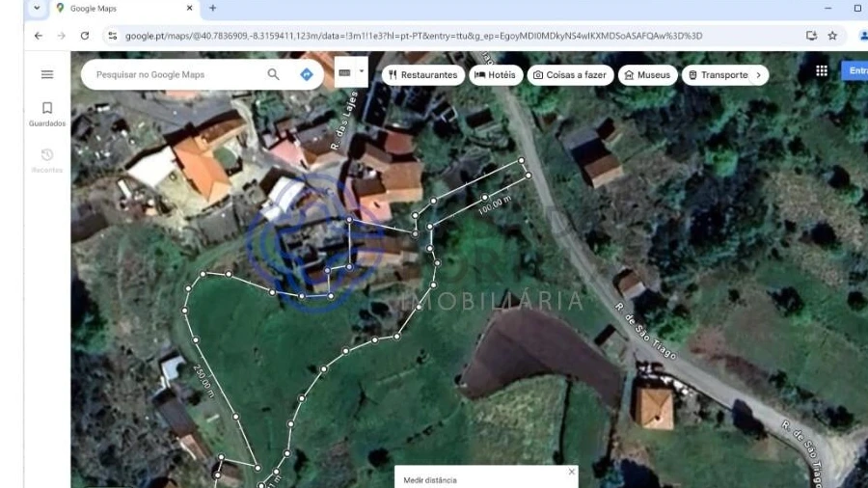868x488 pixels.
Task: Click the search magnifier icon
Action: coord(274,74)
